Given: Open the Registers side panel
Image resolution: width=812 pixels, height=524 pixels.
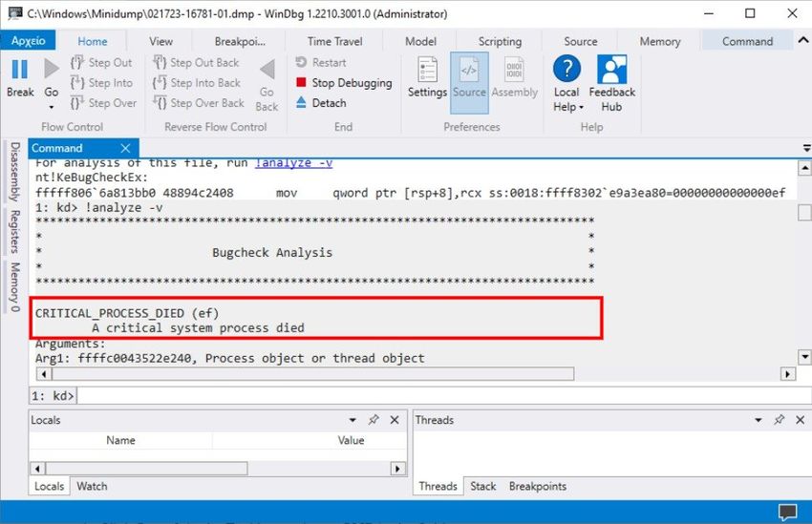Looking at the screenshot, I should (x=15, y=232).
